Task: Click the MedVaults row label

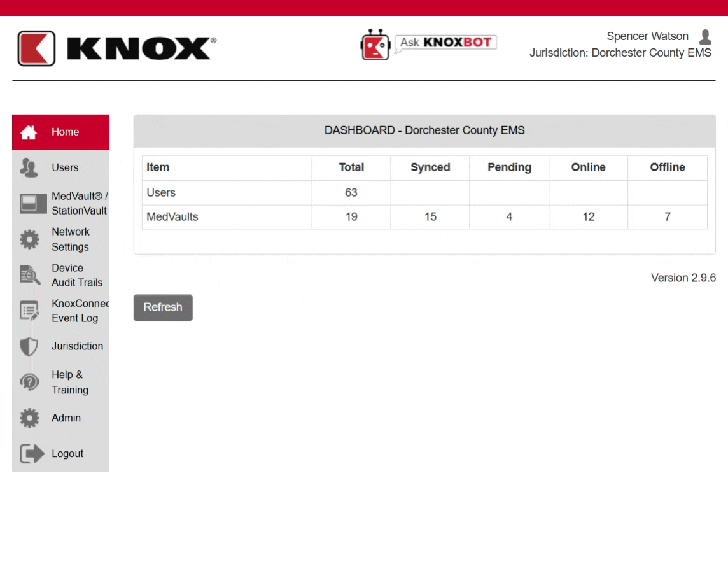Action: [172, 217]
